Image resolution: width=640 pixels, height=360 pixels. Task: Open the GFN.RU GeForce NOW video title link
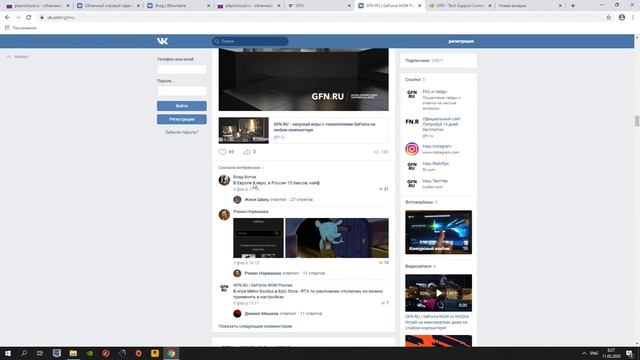[x=437, y=322]
